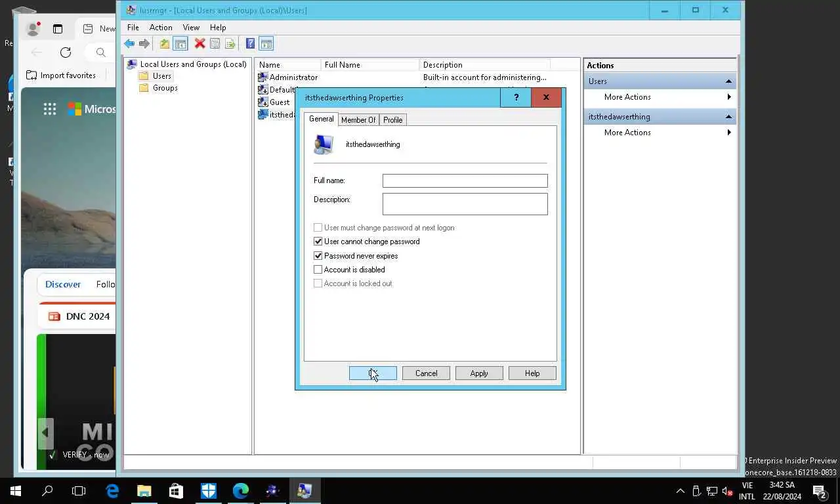Click the Guest user icon
Viewport: 840px width, 504px height.
tap(263, 102)
